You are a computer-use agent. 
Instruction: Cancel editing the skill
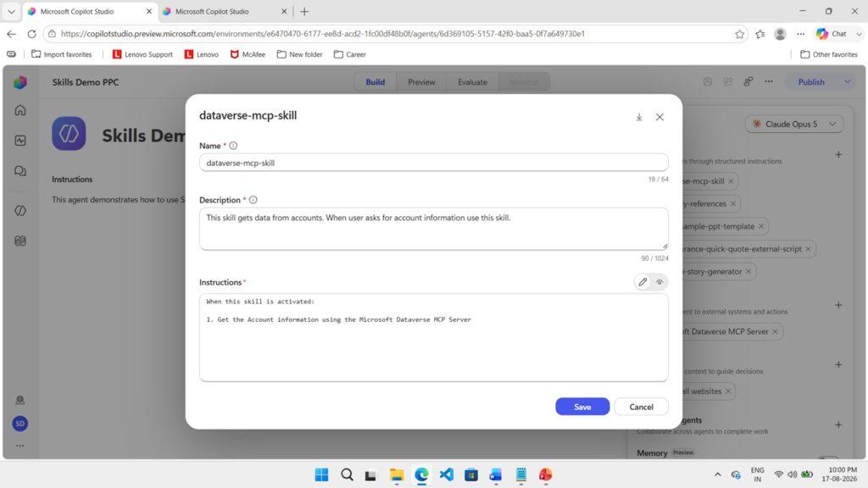[x=641, y=407]
